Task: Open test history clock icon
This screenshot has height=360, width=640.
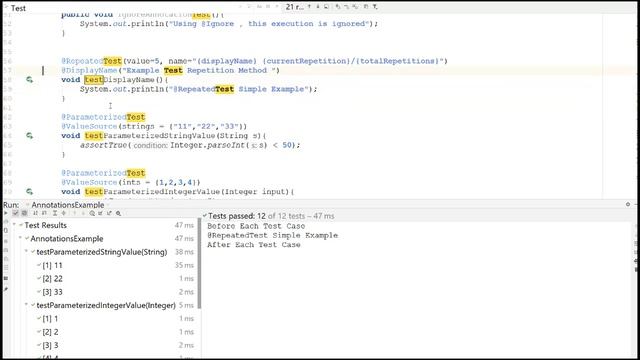Action: [92, 213]
